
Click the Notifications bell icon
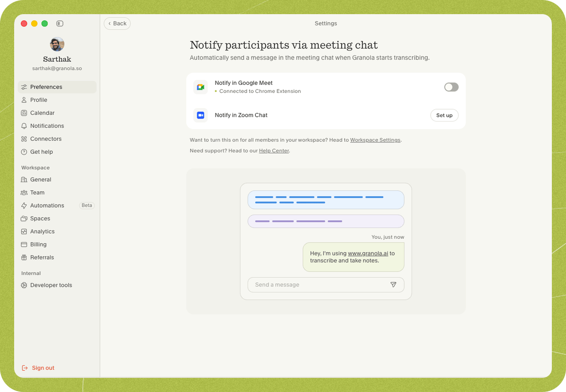click(24, 126)
